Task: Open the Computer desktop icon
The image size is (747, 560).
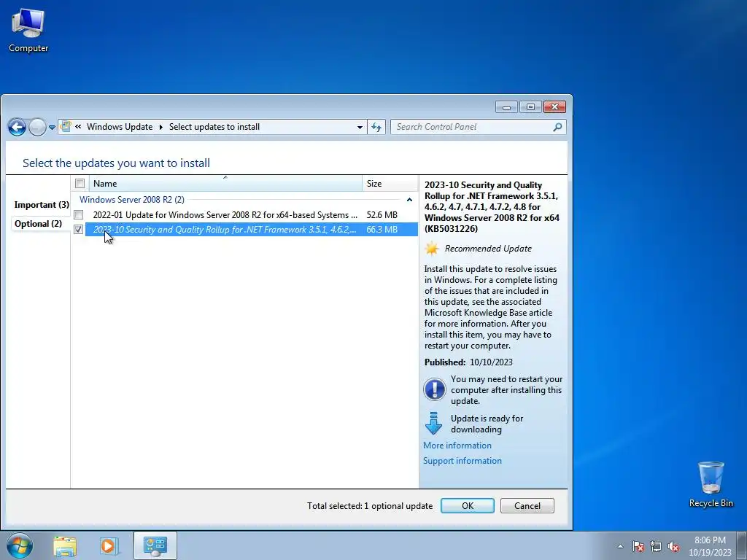Action: coord(28,29)
